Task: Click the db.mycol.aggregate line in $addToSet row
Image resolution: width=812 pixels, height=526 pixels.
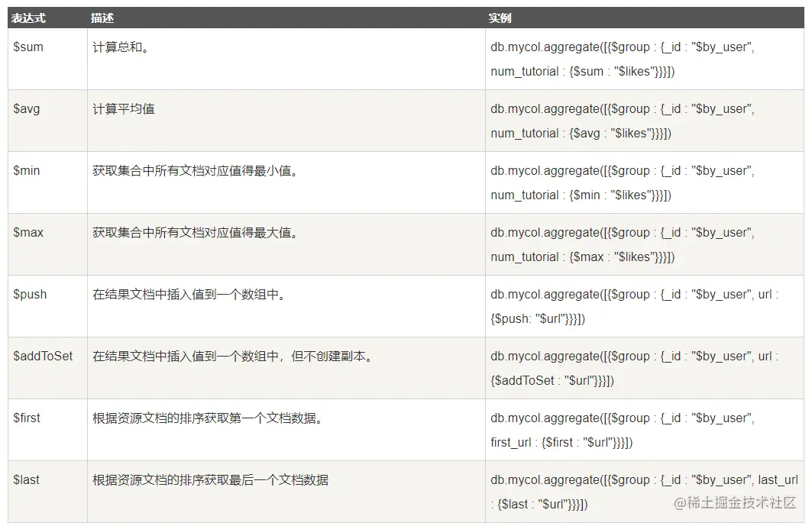Action: [x=634, y=357]
